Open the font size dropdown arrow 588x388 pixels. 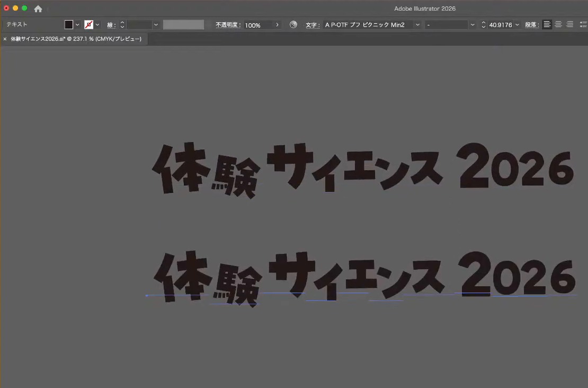[x=518, y=25]
